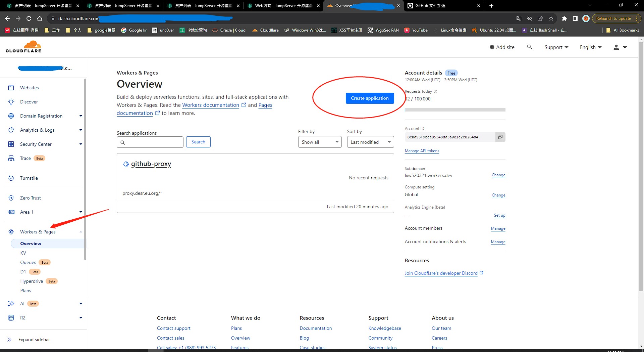Screen dimensions: 644x352
Task: Click the Requests today info icon
Action: (x=435, y=91)
